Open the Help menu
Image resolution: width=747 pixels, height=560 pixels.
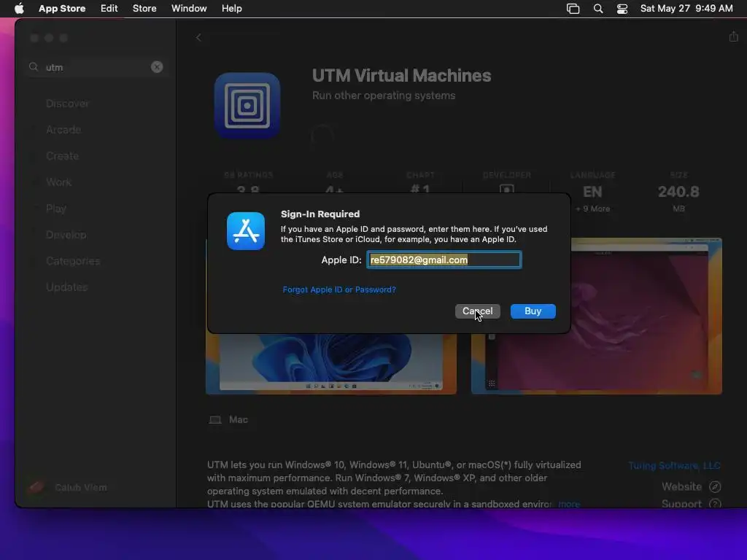pyautogui.click(x=231, y=9)
